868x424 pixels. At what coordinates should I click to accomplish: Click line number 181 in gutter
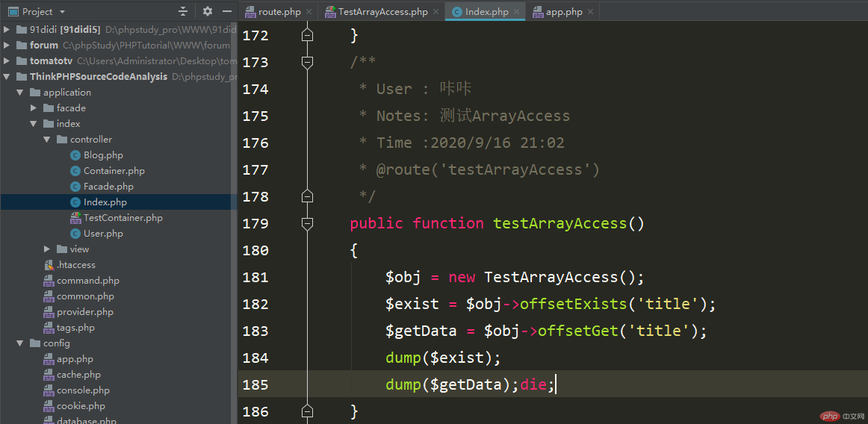[255, 277]
